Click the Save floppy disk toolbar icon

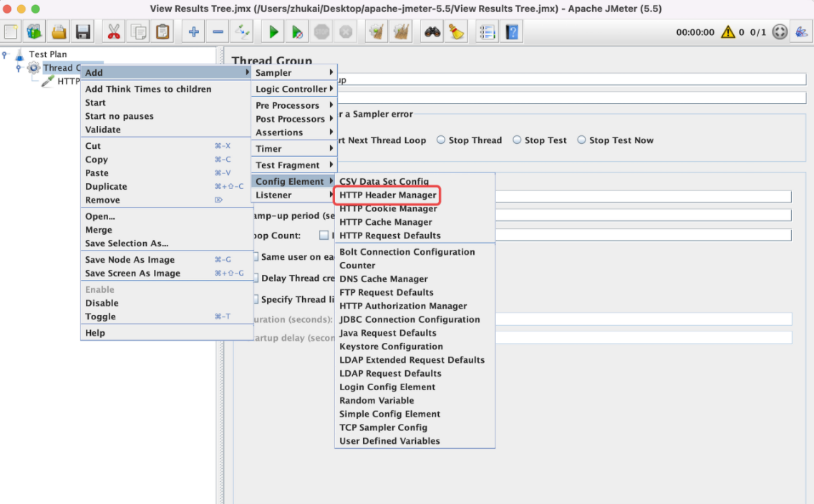tap(83, 32)
